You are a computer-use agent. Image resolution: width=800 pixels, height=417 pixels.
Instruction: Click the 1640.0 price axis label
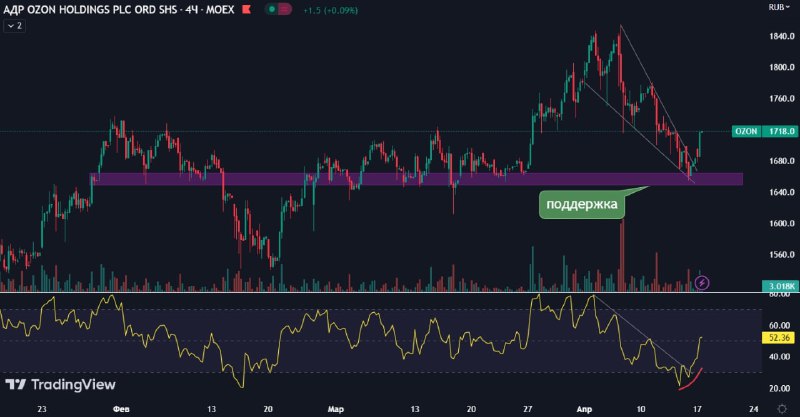coord(781,192)
